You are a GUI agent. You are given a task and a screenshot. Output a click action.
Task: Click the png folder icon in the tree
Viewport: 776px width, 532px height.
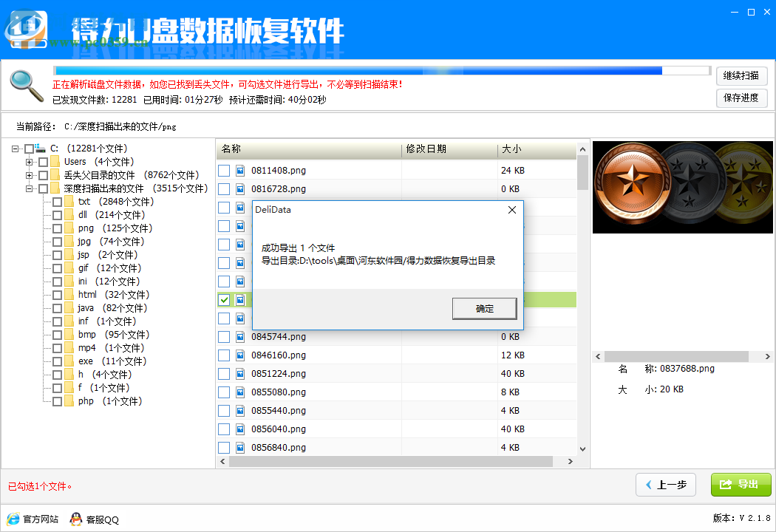click(x=70, y=228)
